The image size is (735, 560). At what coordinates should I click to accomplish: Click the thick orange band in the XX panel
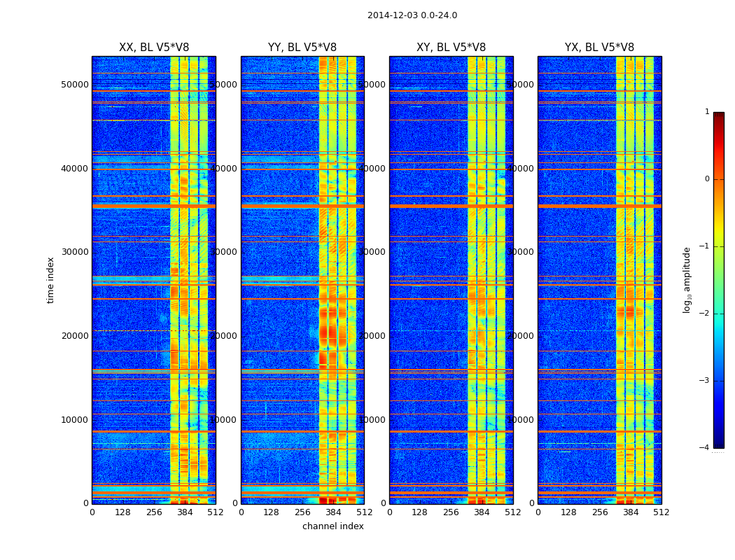click(x=154, y=206)
